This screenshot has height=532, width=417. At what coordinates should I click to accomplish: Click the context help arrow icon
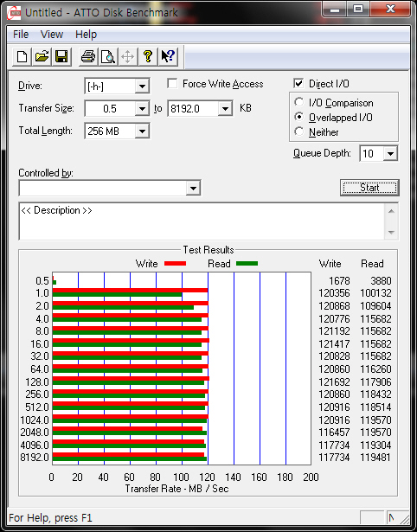[168, 56]
